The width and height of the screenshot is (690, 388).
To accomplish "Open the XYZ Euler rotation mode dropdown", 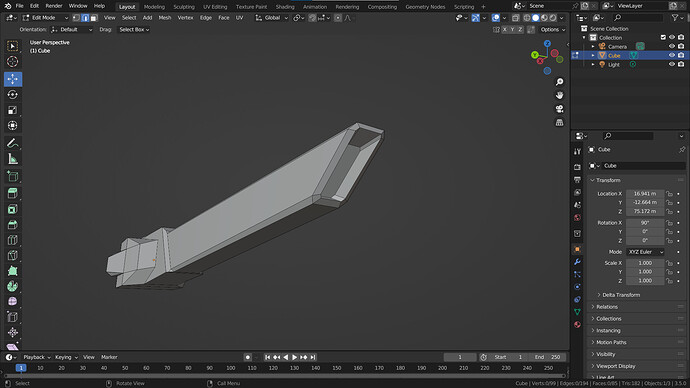I will point(645,252).
